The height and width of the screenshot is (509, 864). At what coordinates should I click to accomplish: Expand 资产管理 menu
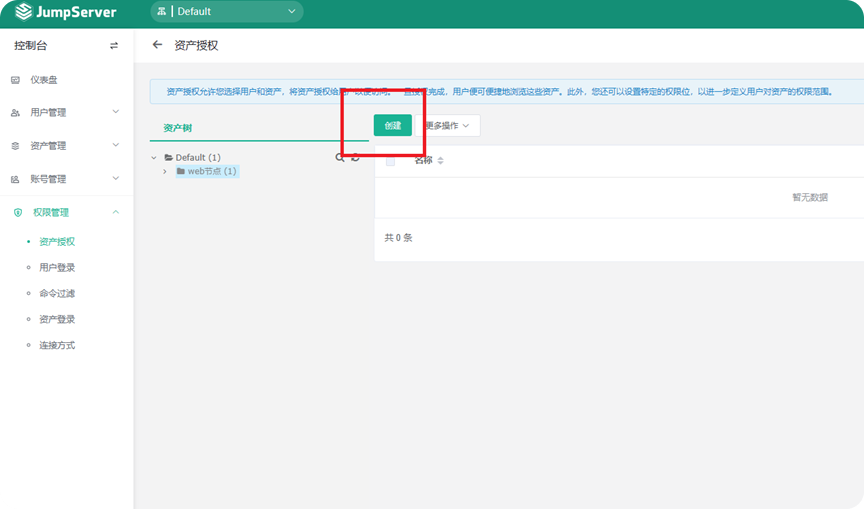66,145
